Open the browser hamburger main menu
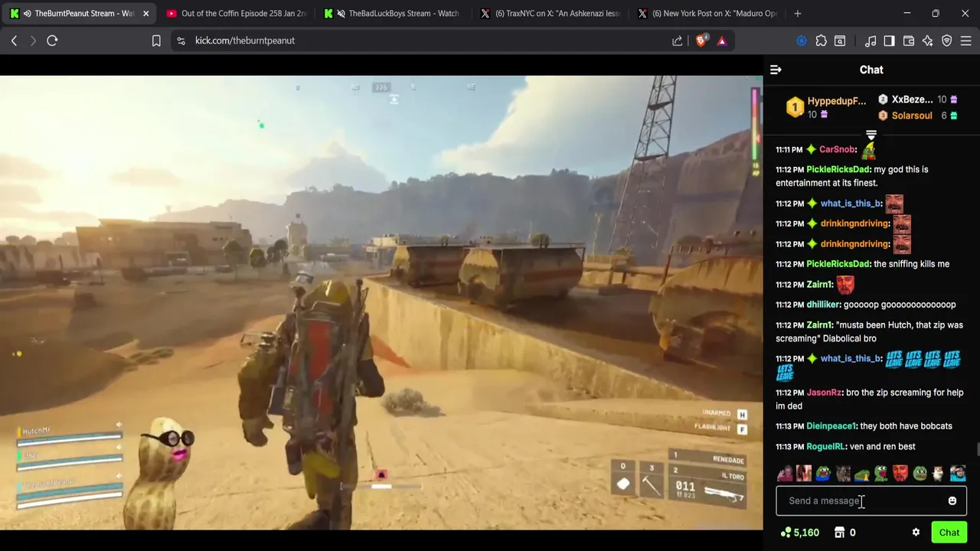This screenshot has width=980, height=551. coord(965,41)
